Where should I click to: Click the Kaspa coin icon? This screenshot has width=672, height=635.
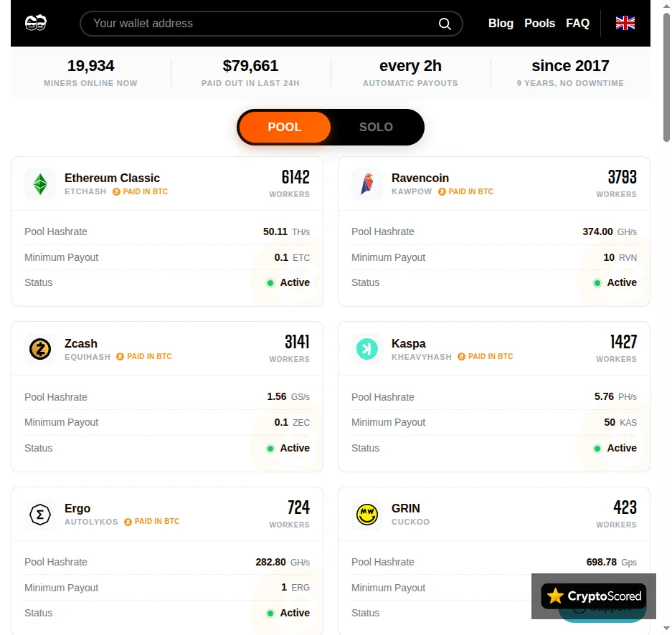coord(367,349)
